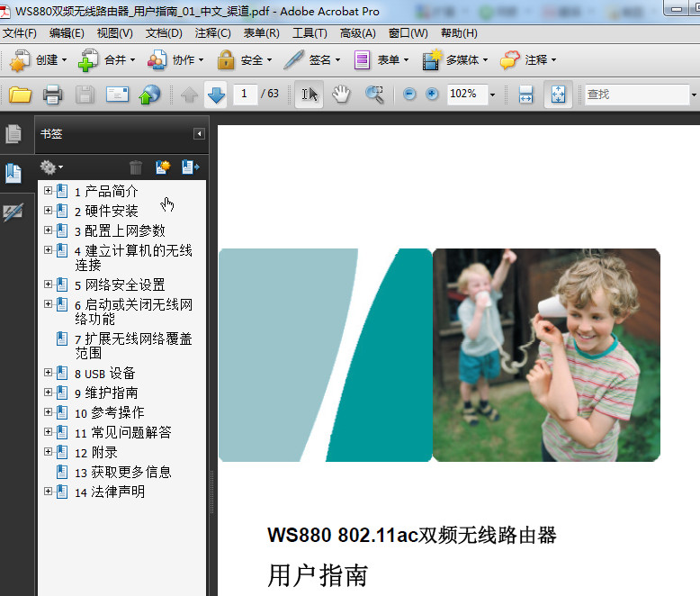Click the zoom percentage 102% field

[x=467, y=94]
